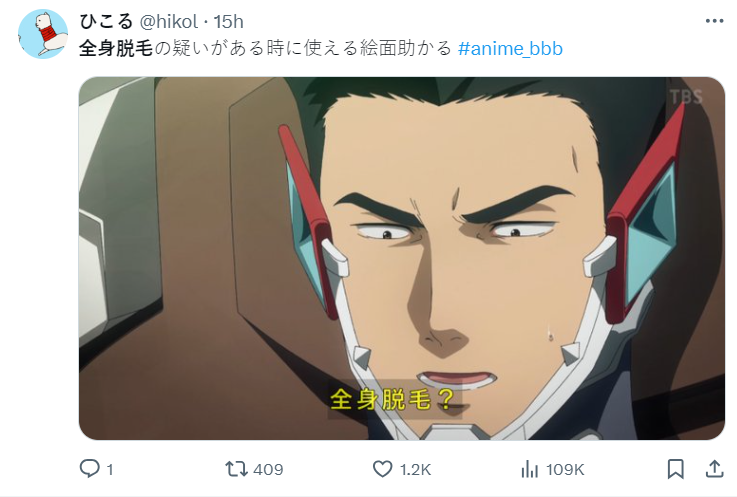Click the 409 retweet count
Screen dimensions: 737x497
[268, 469]
